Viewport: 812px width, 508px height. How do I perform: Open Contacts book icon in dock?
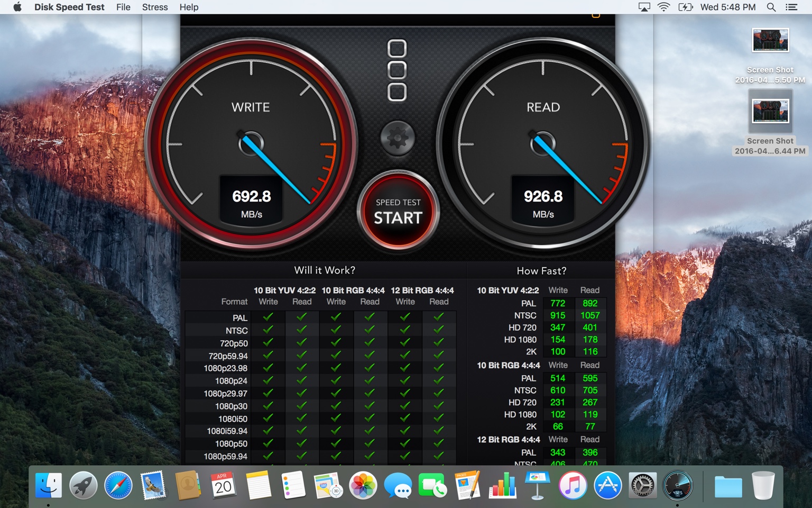coord(188,485)
